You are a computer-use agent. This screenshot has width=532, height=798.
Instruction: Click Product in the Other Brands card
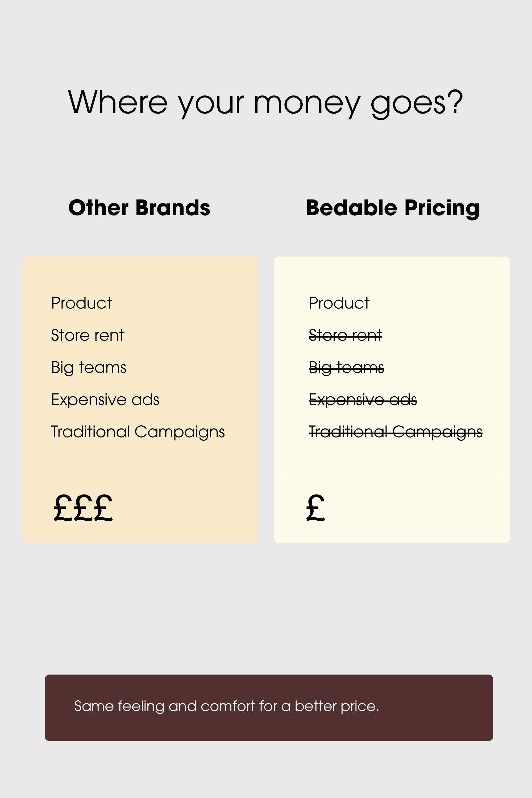pos(81,303)
